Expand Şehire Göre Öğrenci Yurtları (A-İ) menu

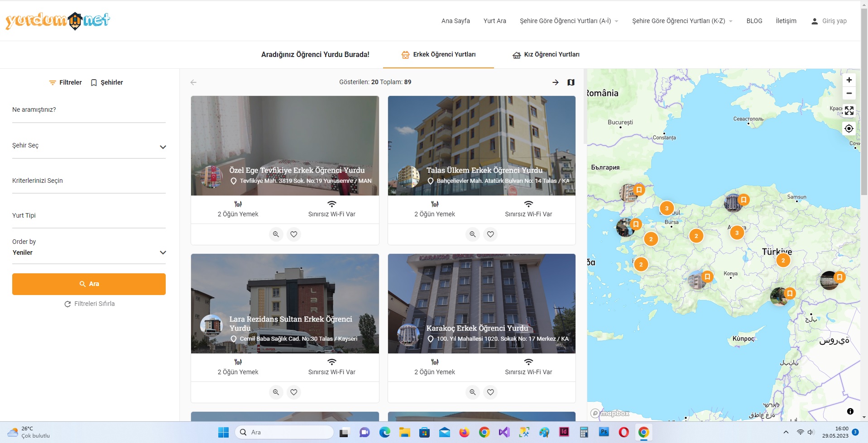569,21
